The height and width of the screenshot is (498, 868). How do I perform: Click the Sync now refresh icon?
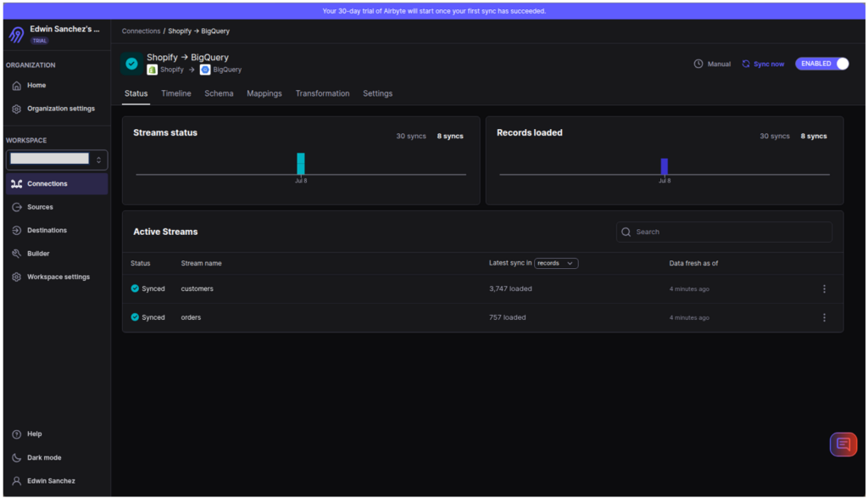pyautogui.click(x=746, y=64)
